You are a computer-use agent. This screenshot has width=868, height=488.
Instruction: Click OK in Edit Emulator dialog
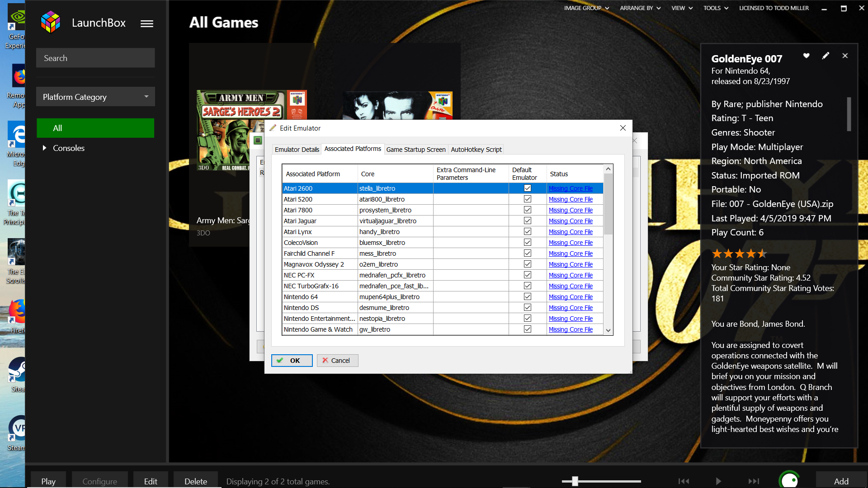point(292,361)
